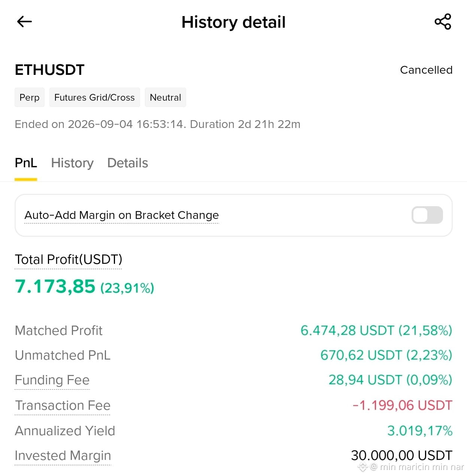Tap the Futures Grid/Cross tag
This screenshot has width=467, height=476.
click(94, 97)
